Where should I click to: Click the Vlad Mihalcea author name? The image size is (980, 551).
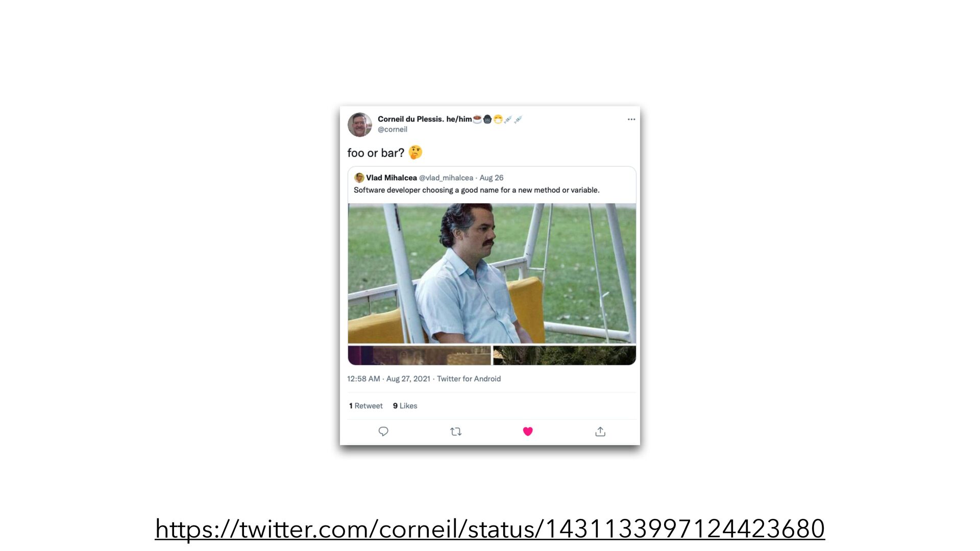pyautogui.click(x=391, y=178)
